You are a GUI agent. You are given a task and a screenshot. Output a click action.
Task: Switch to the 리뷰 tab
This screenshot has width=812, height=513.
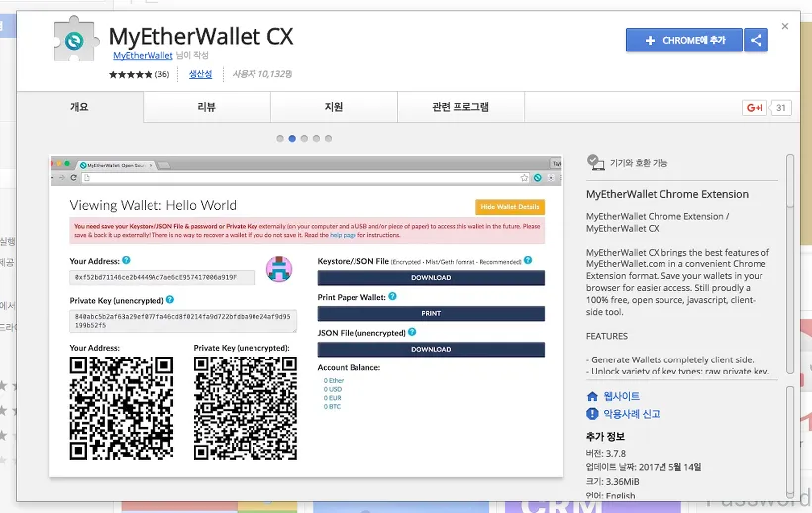pos(207,107)
